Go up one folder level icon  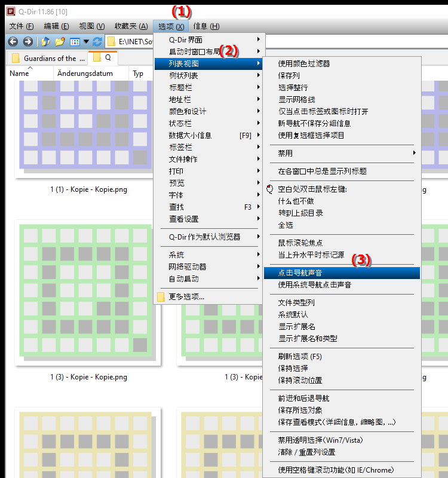pyautogui.click(x=46, y=41)
